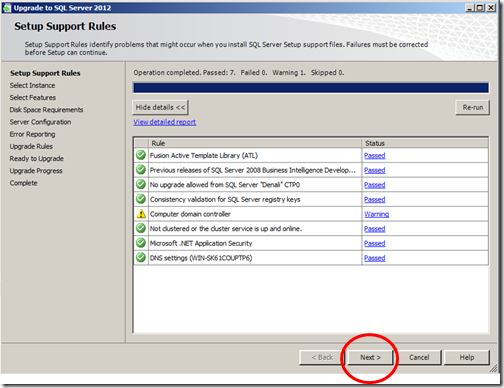
Task: Re-run the setup support rules
Action: click(x=472, y=107)
